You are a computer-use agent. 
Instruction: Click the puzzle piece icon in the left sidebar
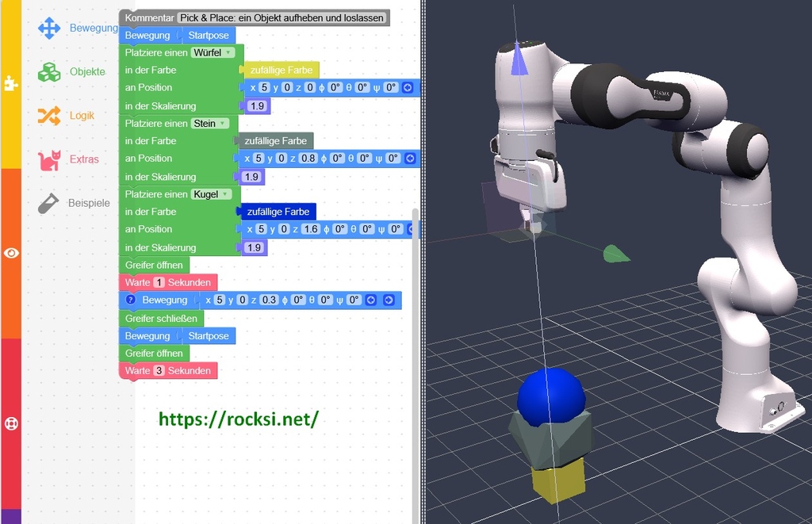(11, 83)
